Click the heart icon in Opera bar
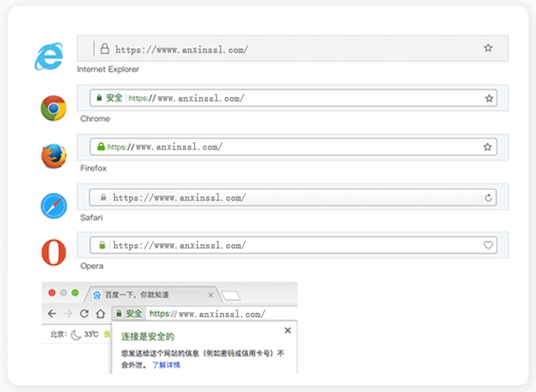This screenshot has height=392, width=536. pyautogui.click(x=488, y=245)
